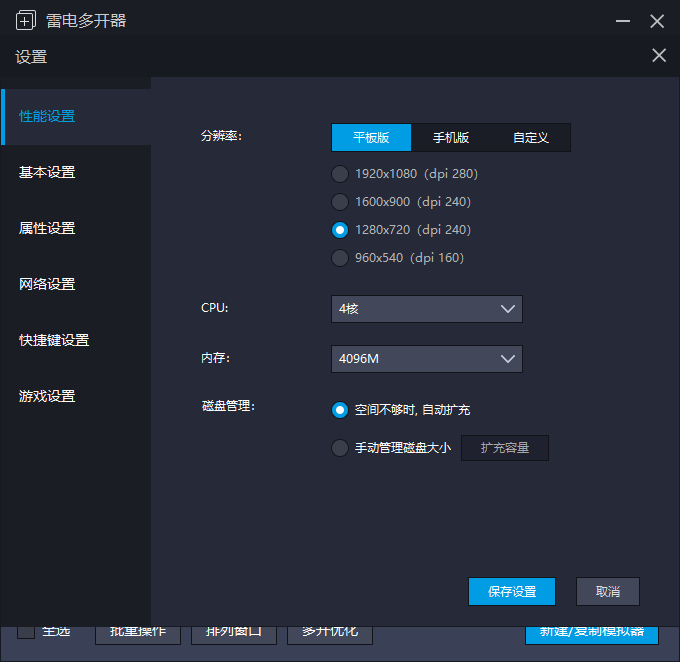
Task: Click the 保存设置 button
Action: coord(511,591)
